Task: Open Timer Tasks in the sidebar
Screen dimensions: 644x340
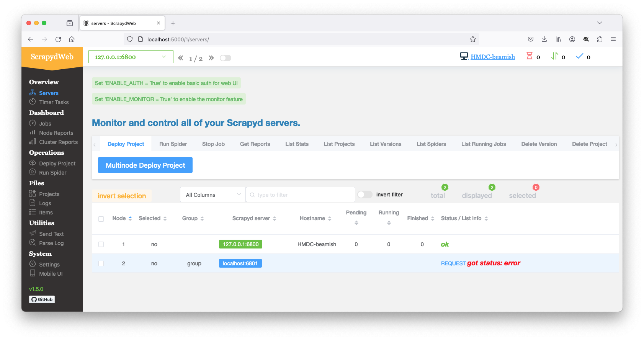Action: pyautogui.click(x=54, y=102)
